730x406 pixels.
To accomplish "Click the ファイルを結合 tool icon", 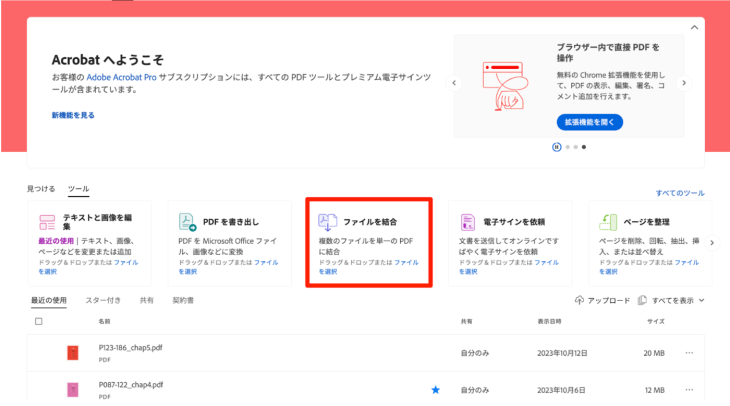I will [x=327, y=221].
